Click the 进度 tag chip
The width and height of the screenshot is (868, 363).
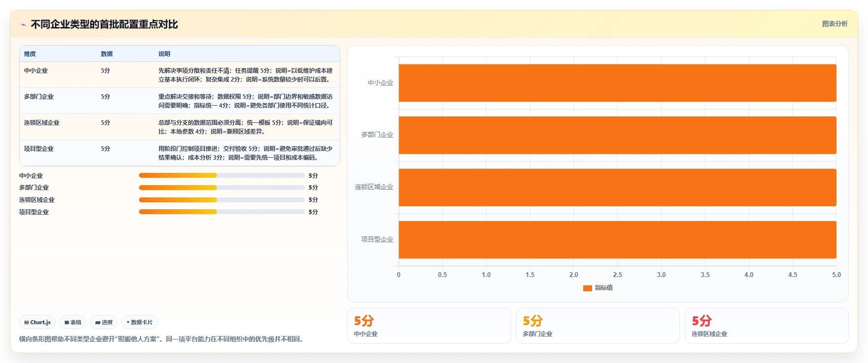(104, 322)
